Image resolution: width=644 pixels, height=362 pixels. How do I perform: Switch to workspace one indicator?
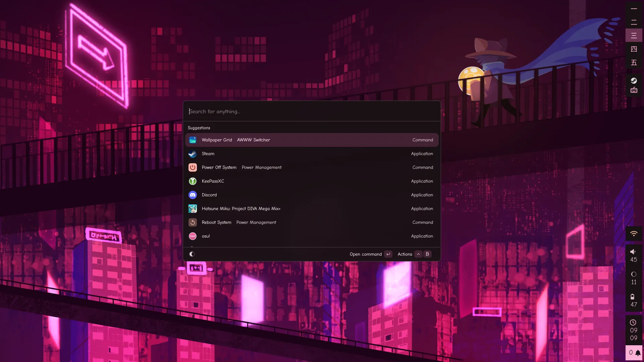[x=634, y=9]
